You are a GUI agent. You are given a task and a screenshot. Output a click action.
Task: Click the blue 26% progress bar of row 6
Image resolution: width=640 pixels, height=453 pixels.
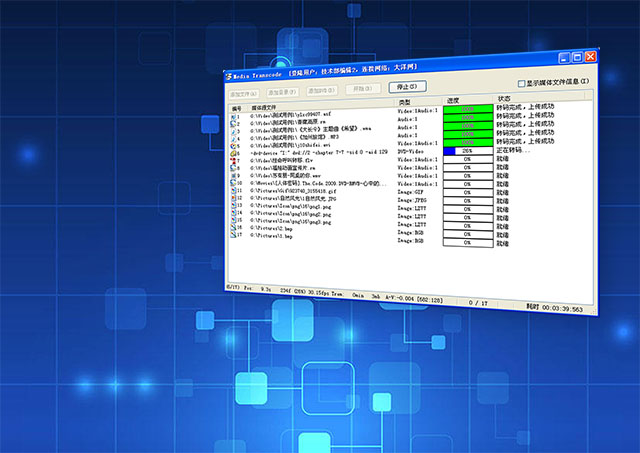tap(468, 151)
